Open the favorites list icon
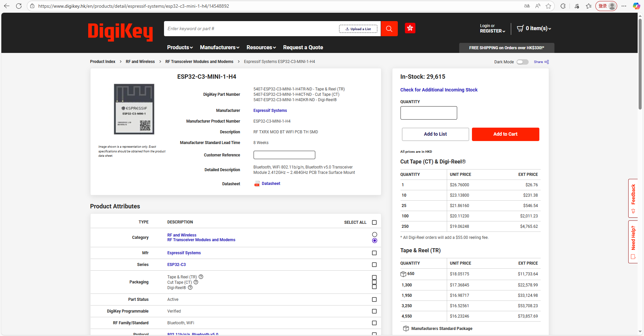Image resolution: width=644 pixels, height=336 pixels. point(589,6)
